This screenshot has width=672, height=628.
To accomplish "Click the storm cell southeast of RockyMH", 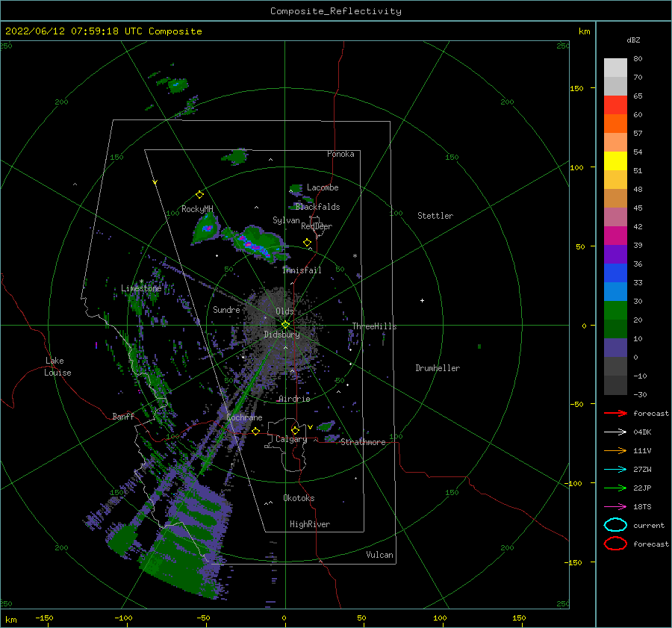I will [x=206, y=228].
